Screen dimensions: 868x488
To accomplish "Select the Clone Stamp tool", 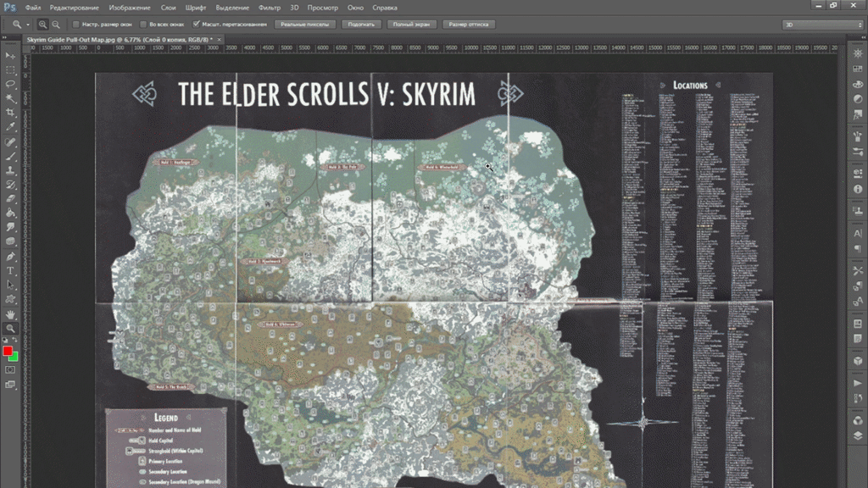I will [x=10, y=170].
